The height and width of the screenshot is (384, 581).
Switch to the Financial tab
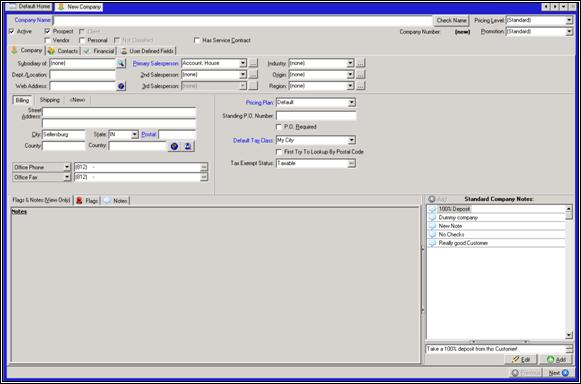coord(99,51)
